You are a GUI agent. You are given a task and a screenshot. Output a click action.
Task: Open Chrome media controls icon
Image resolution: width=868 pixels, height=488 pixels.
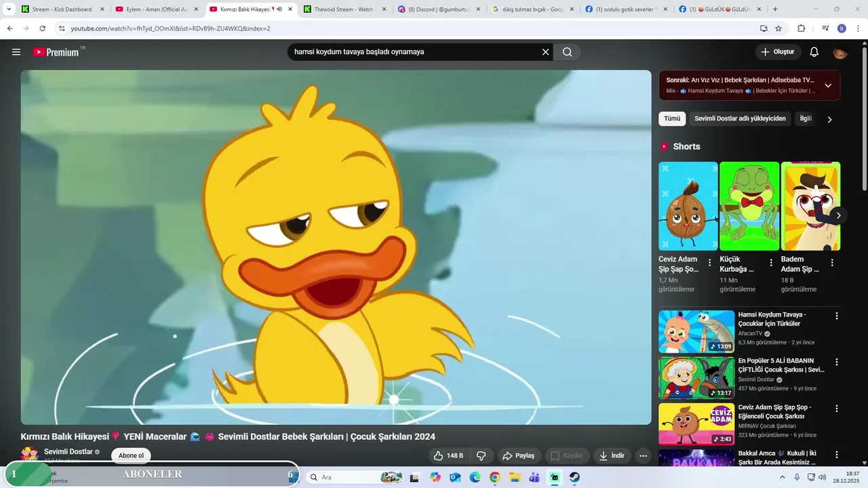pyautogui.click(x=825, y=28)
